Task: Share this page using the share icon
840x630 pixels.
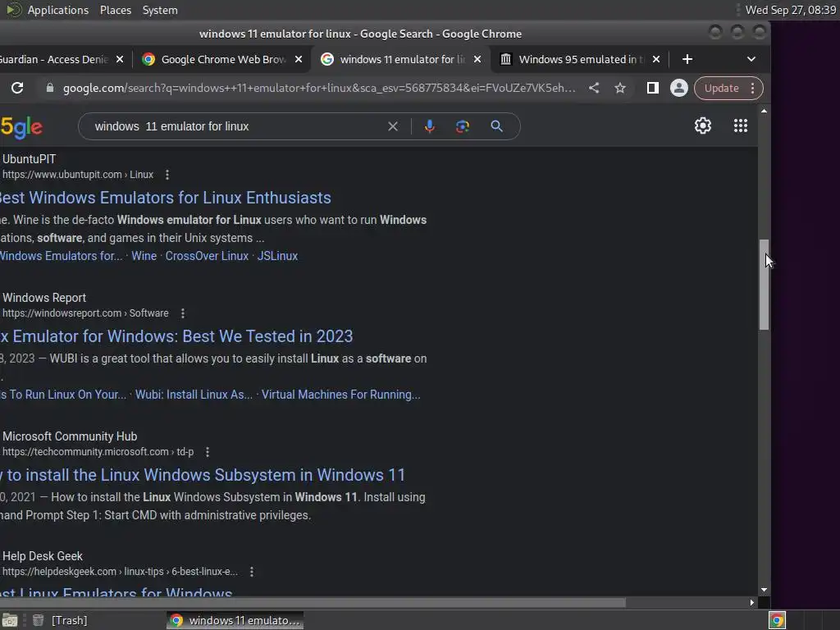Action: (x=594, y=88)
